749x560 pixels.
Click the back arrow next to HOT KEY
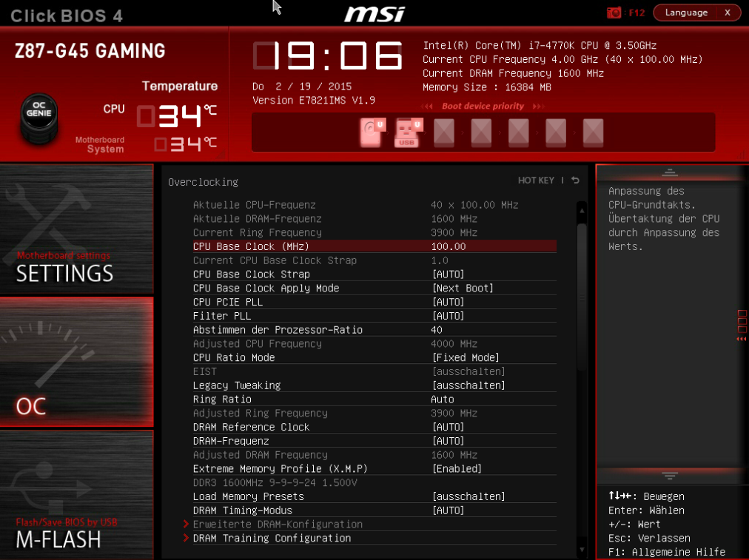click(575, 180)
